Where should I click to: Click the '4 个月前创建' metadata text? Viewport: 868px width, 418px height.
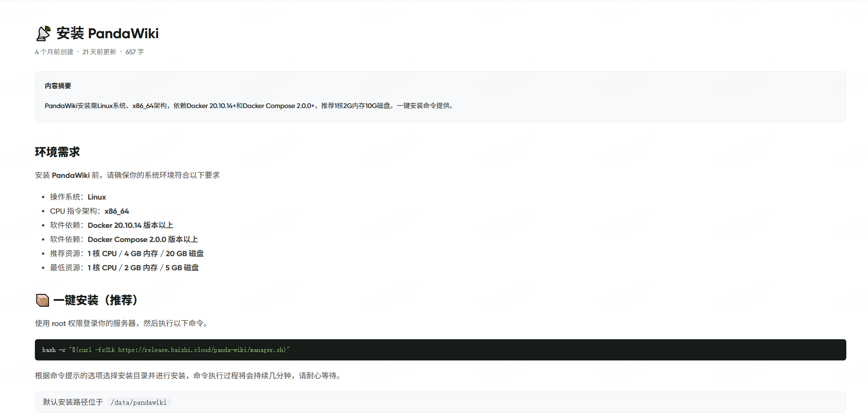tap(54, 52)
